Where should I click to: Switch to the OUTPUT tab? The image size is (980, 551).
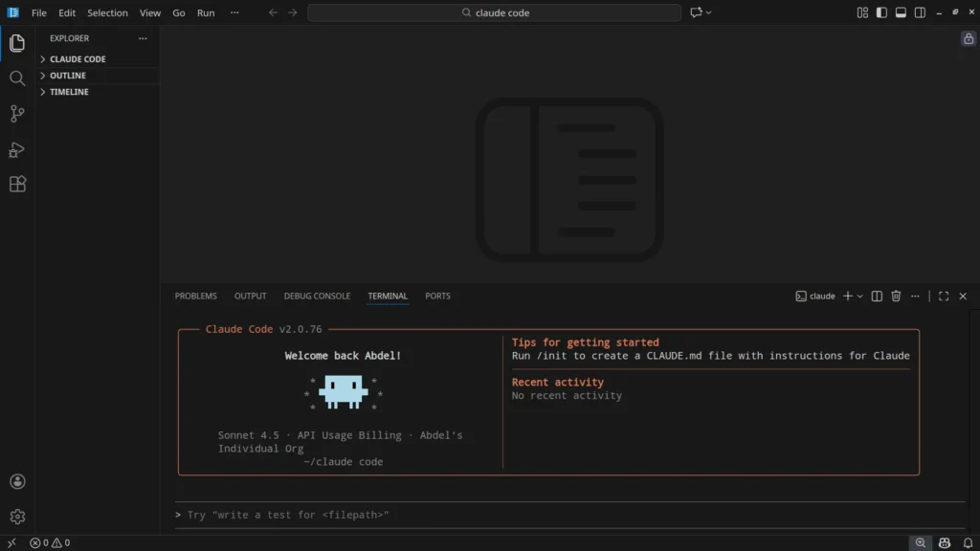pyautogui.click(x=250, y=297)
